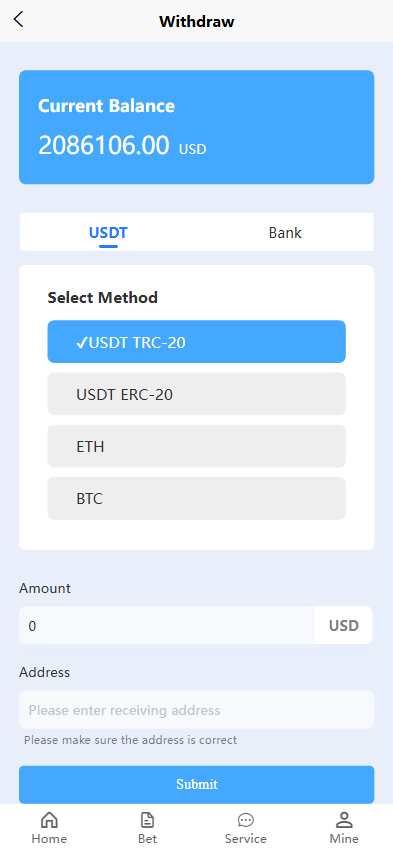Open Home via the house icon
393x851 pixels.
(x=49, y=820)
